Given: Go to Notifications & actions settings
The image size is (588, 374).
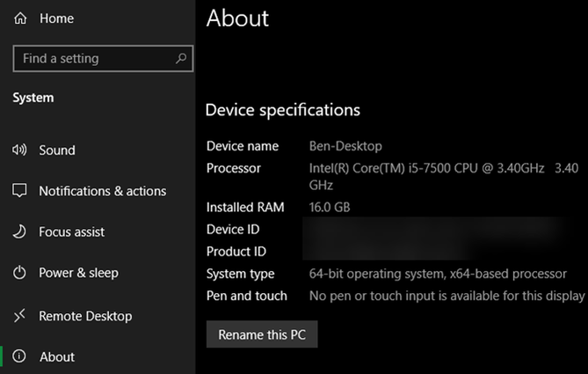Looking at the screenshot, I should [102, 191].
